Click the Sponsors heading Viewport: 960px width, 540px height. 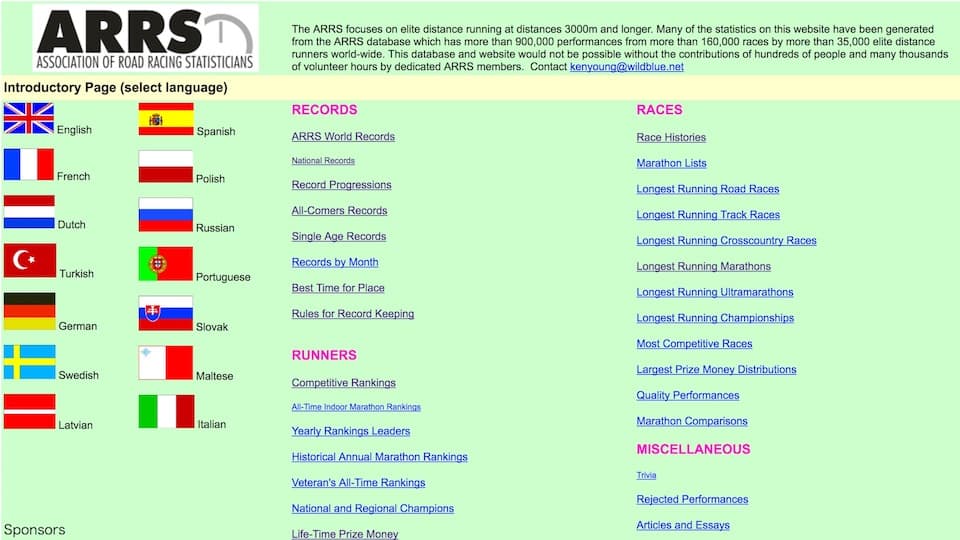34,530
